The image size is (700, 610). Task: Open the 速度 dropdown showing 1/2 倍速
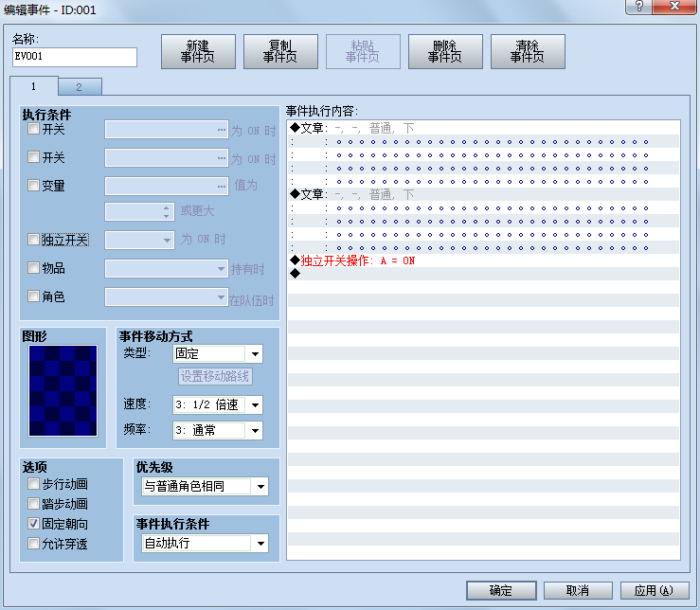click(x=218, y=404)
